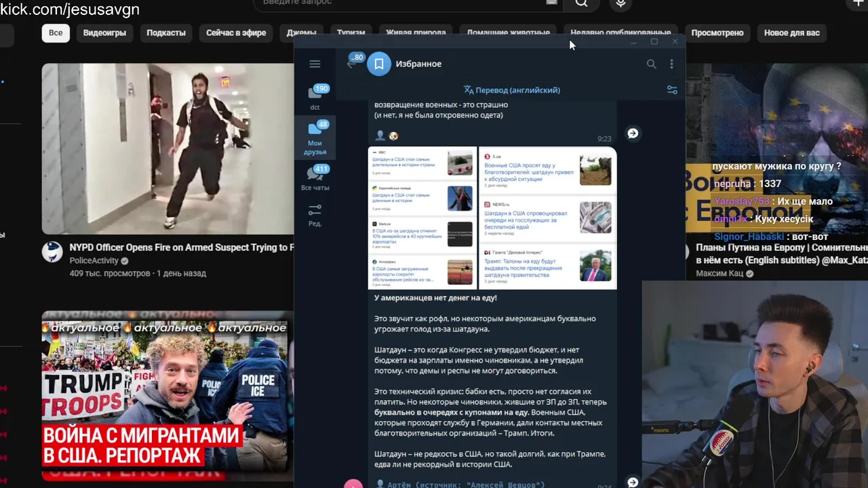This screenshot has width=868, height=488.
Task: Select the Подкасты filter chip
Action: pyautogui.click(x=166, y=33)
